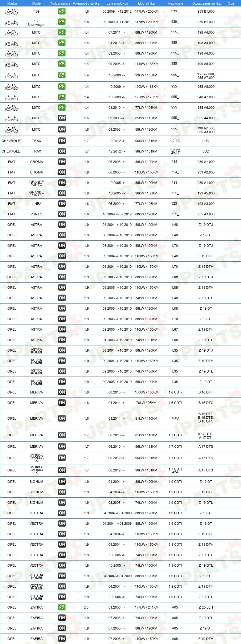Select the PB icon in the MITO 07.2011 row

click(62, 32)
